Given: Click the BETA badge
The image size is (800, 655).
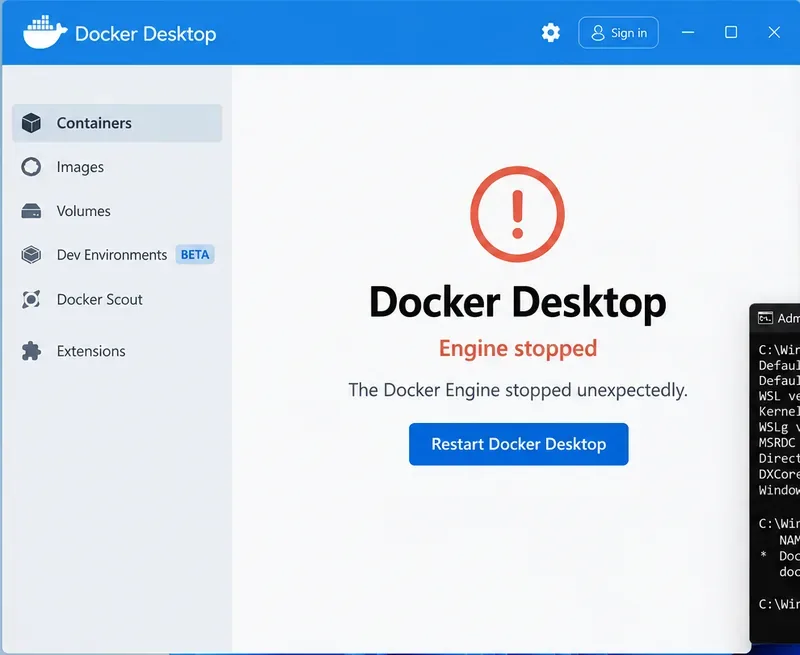Looking at the screenshot, I should (195, 255).
